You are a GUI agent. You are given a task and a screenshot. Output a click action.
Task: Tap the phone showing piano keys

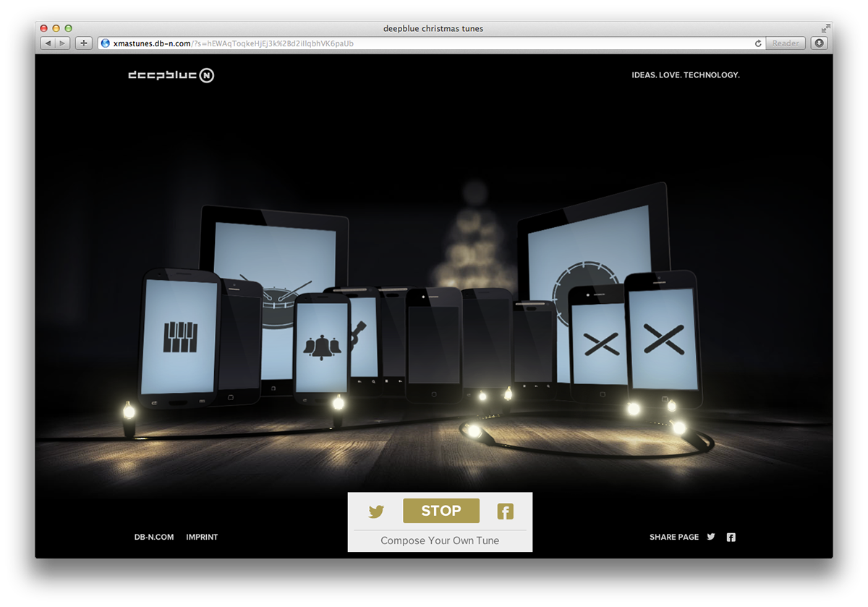pos(179,339)
